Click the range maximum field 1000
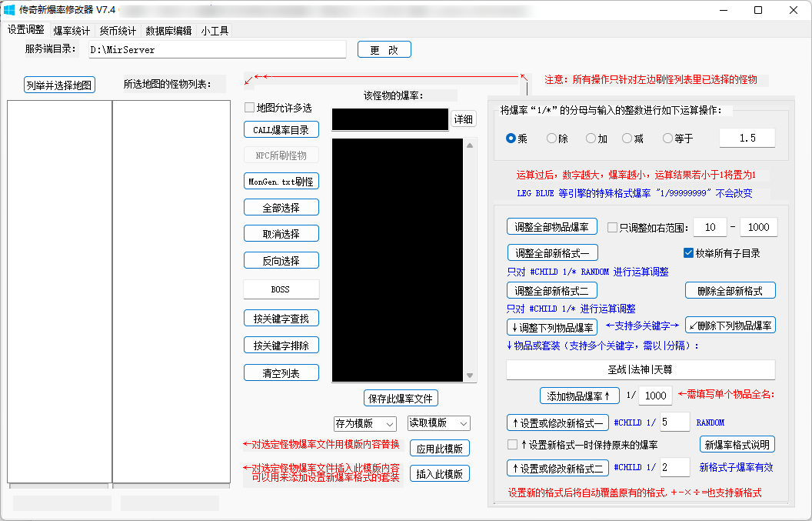The height and width of the screenshot is (521, 812). pos(759,227)
